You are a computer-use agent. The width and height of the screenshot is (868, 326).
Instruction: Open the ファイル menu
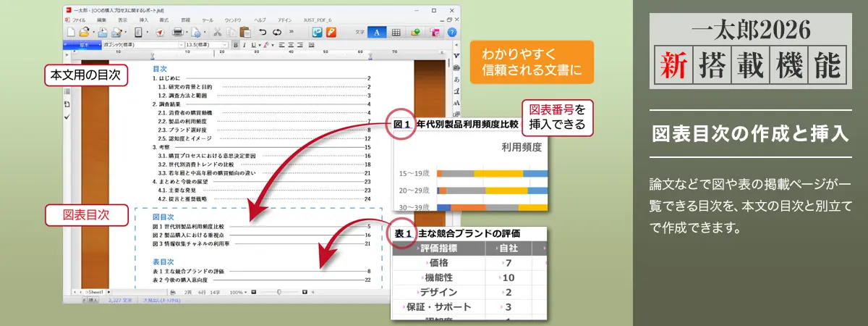pos(79,20)
